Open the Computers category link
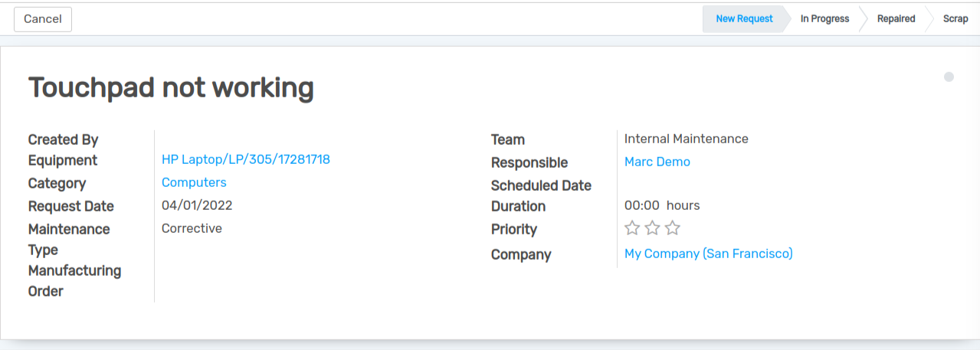980x350 pixels. pos(194,182)
